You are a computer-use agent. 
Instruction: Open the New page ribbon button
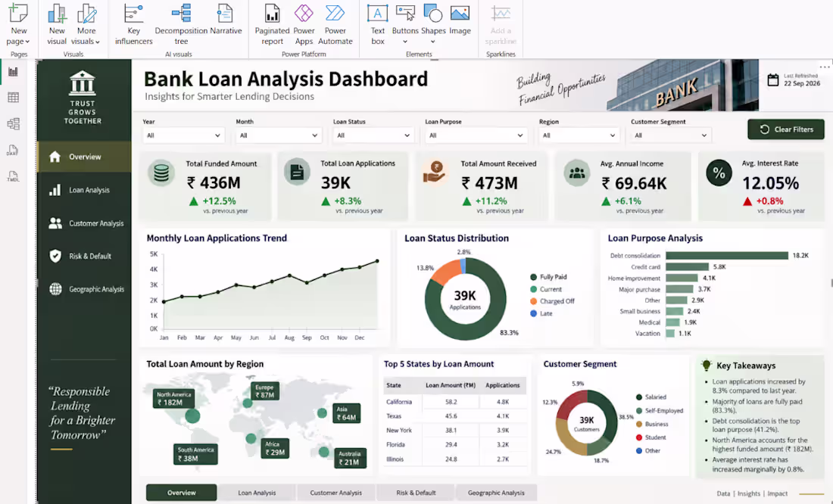click(x=19, y=24)
